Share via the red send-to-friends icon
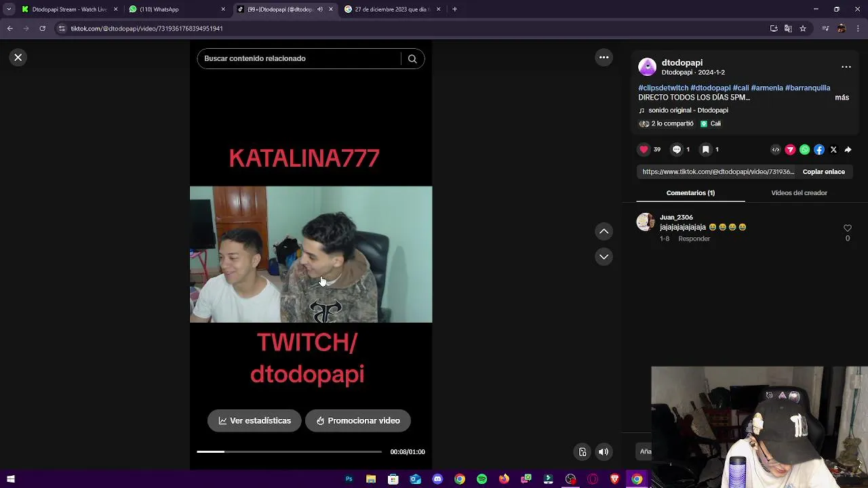Image resolution: width=868 pixels, height=488 pixels. tap(790, 150)
